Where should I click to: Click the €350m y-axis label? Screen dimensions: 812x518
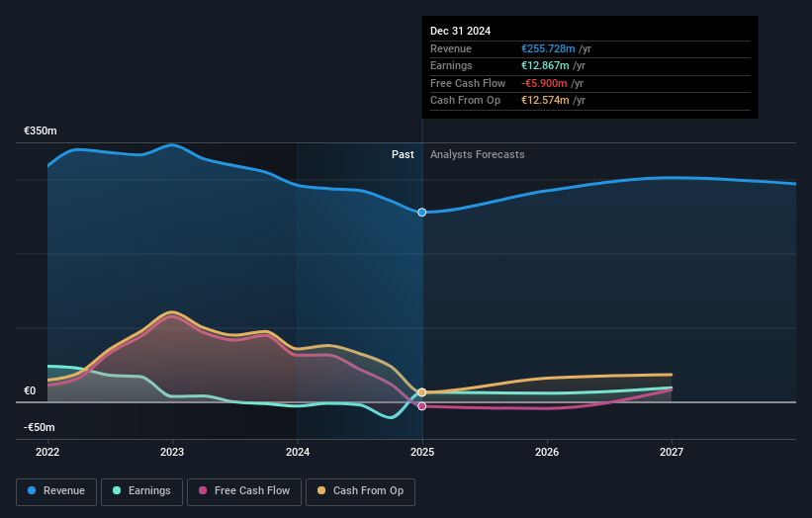coord(41,130)
